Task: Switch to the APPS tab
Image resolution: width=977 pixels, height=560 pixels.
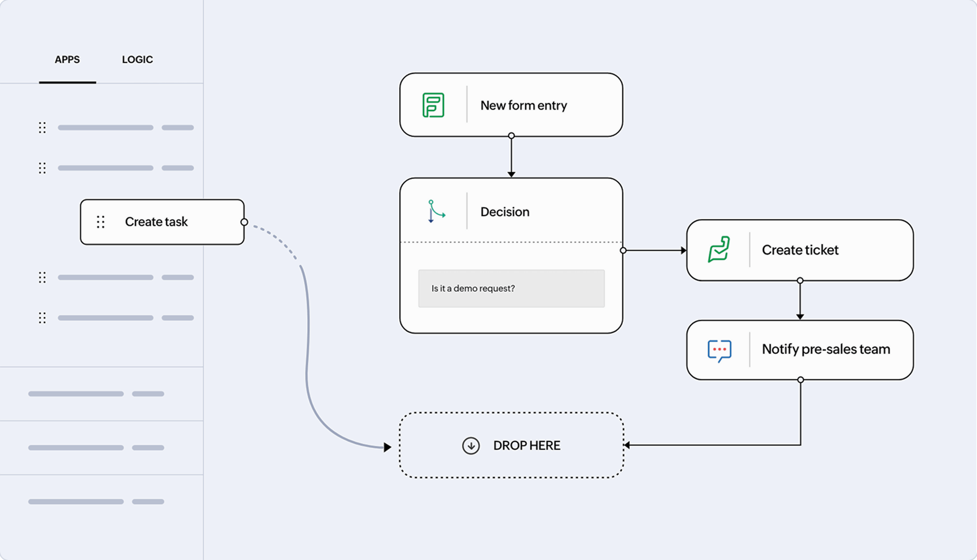Action: pyautogui.click(x=67, y=59)
